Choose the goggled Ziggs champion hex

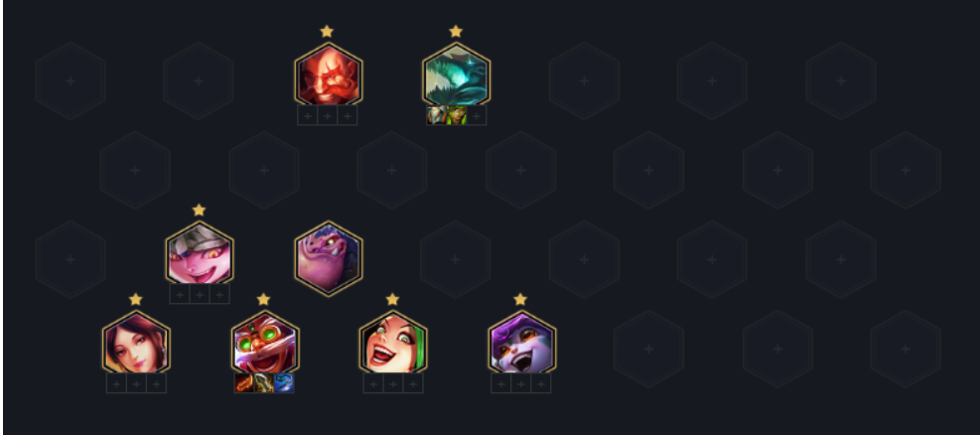click(264, 343)
